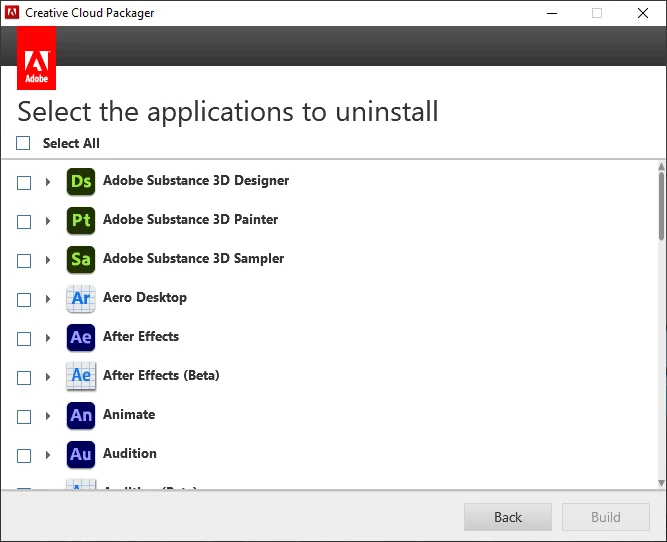Click the "Select All" label text

(71, 143)
